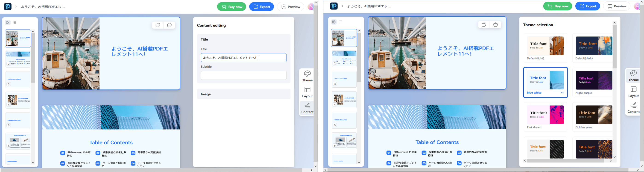The height and width of the screenshot is (172, 644).
Task: Select slide thumbnail 2 in Content editing window
Action: click(18, 59)
